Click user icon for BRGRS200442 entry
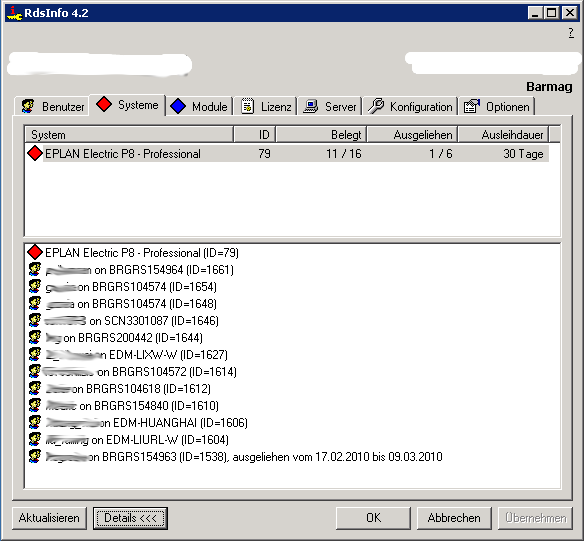 point(35,337)
